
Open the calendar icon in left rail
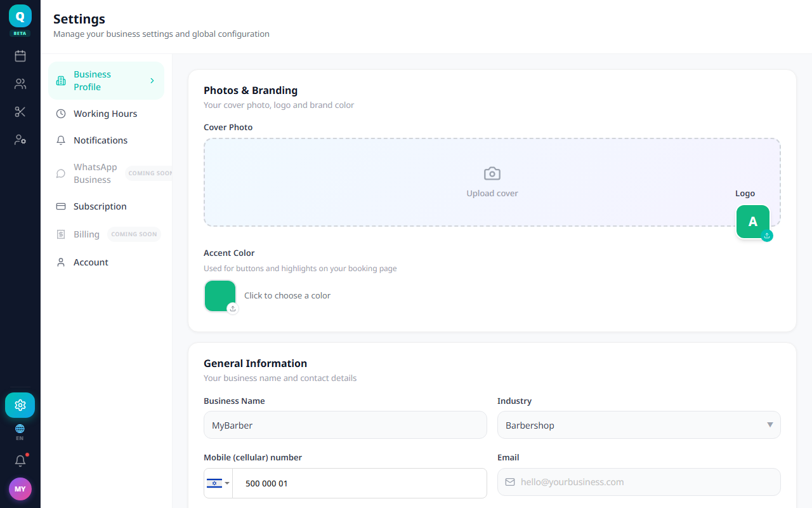(x=20, y=56)
